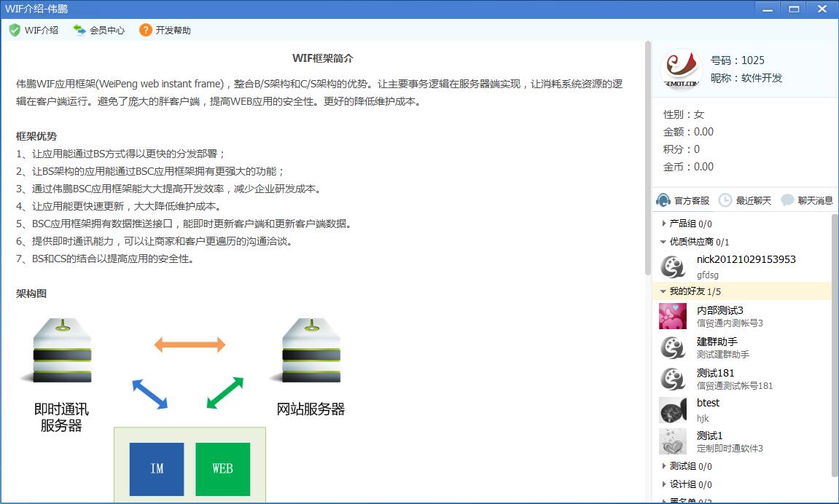Switch to the 官方客服 tab
This screenshot has width=839, height=504.
[x=682, y=200]
